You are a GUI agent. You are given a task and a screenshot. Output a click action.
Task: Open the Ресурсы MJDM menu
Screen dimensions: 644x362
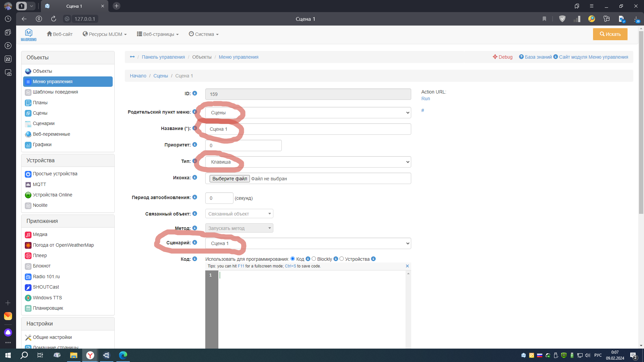(105, 34)
